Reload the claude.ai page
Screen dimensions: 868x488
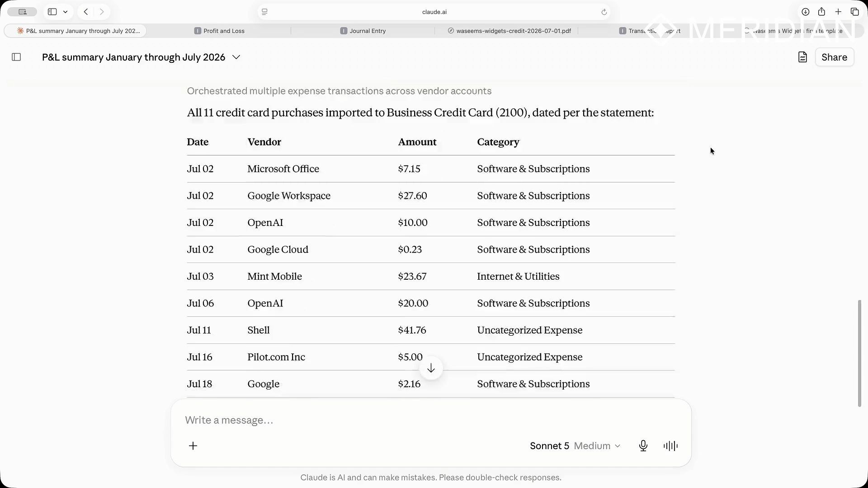(x=604, y=12)
